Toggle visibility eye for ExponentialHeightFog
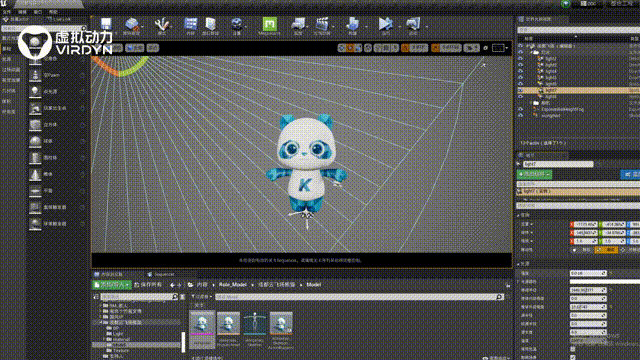 [x=520, y=109]
